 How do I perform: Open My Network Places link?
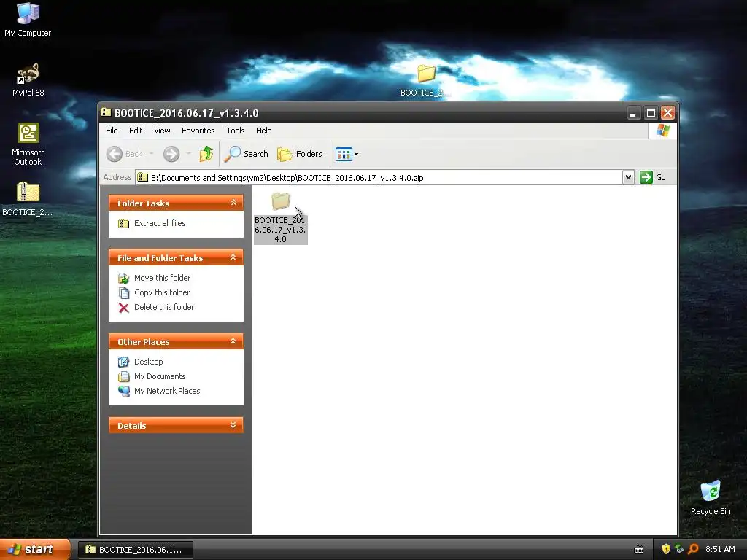click(167, 391)
